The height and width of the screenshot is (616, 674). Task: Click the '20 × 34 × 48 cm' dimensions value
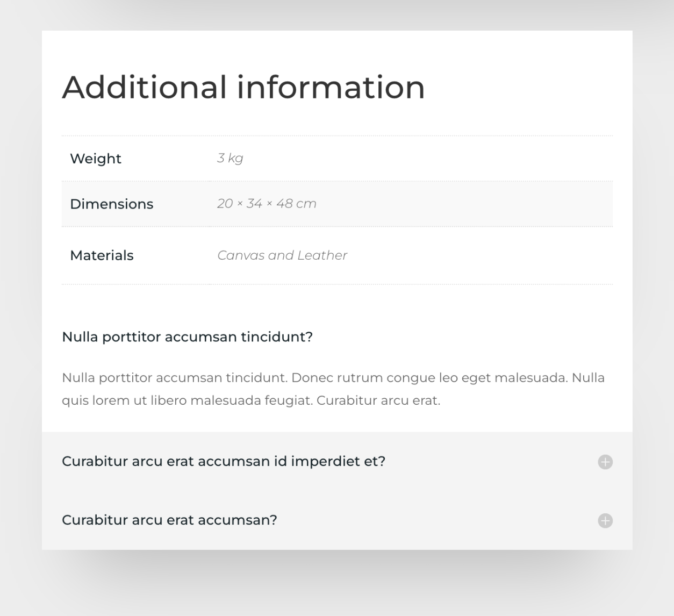point(267,204)
